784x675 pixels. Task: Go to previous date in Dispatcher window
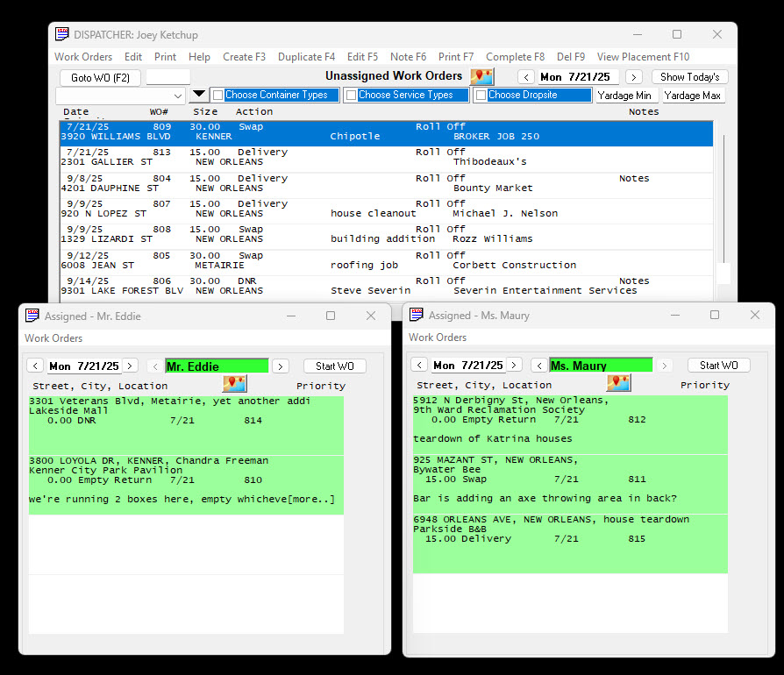(x=525, y=77)
